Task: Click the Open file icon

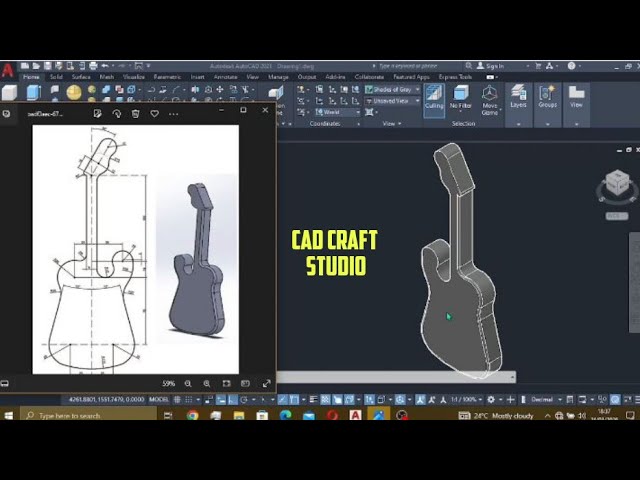Action: point(36,66)
